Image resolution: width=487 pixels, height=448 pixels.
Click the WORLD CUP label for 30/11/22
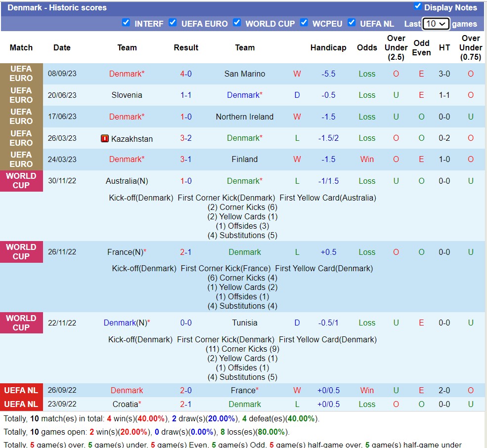coord(21,181)
